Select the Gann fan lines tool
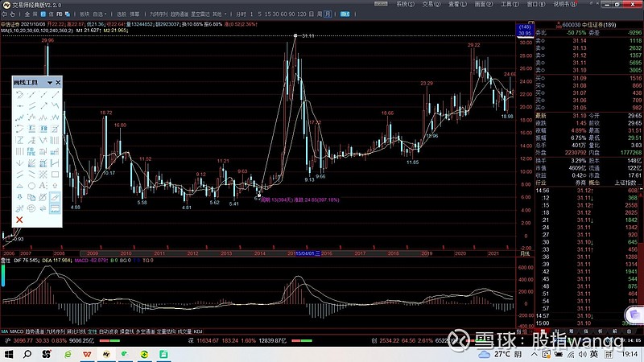 coord(31,163)
